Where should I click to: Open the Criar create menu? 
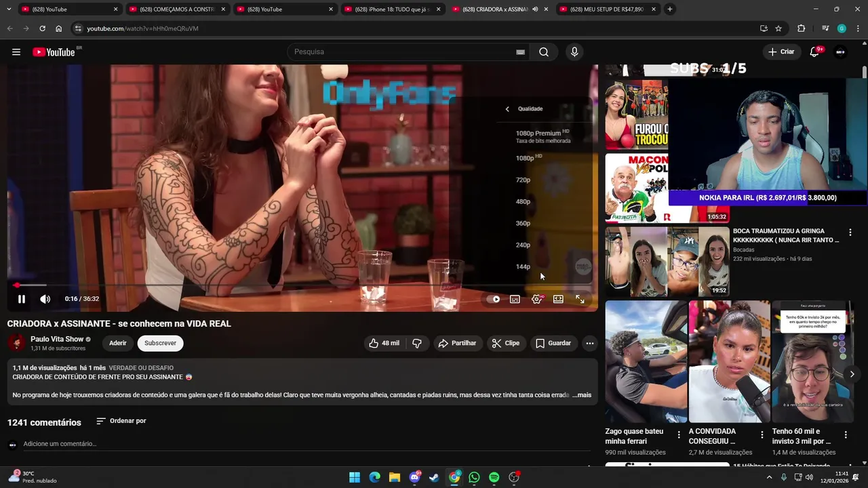pyautogui.click(x=781, y=52)
